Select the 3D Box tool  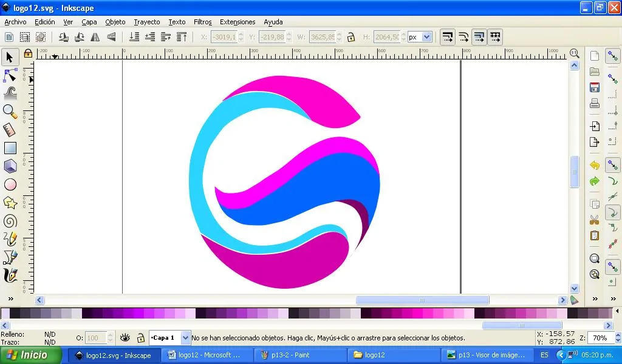[x=10, y=166]
